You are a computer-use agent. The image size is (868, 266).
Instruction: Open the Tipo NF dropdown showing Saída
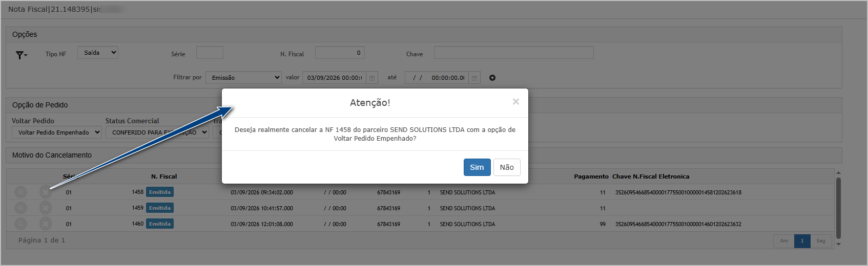98,53
